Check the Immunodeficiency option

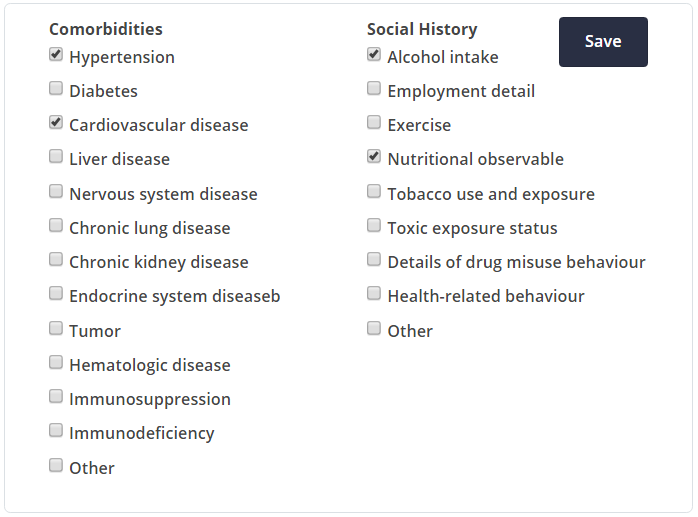tap(56, 431)
